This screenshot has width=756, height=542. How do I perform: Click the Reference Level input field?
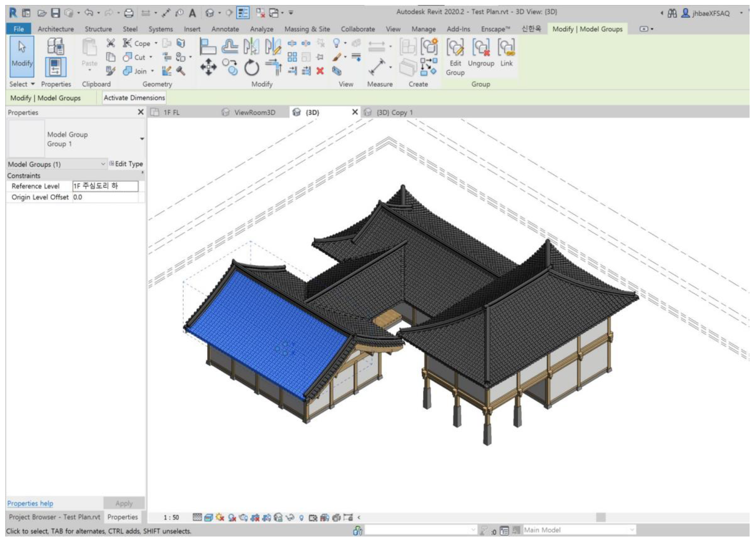click(x=105, y=186)
